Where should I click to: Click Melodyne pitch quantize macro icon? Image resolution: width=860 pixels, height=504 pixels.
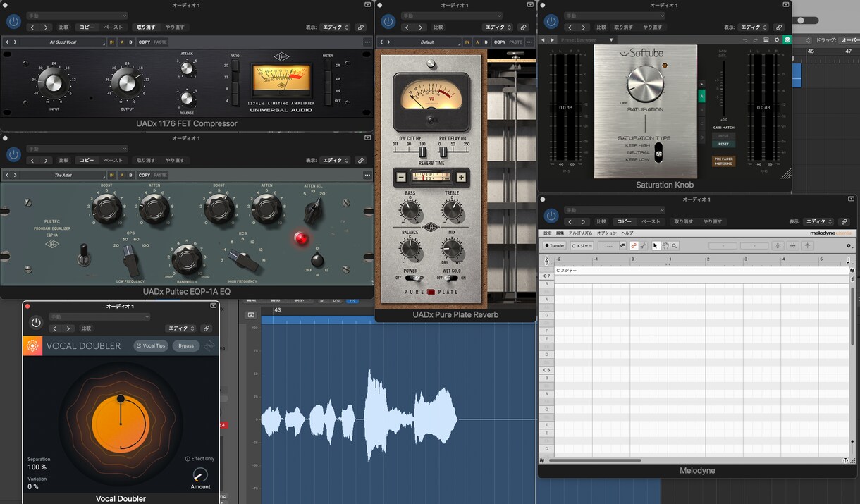778,245
